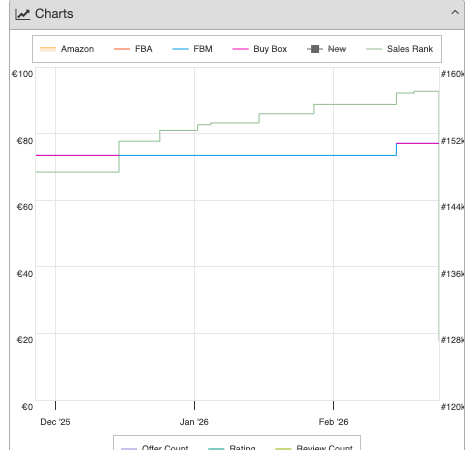Click the magenta Buy Box line near February end

click(417, 143)
